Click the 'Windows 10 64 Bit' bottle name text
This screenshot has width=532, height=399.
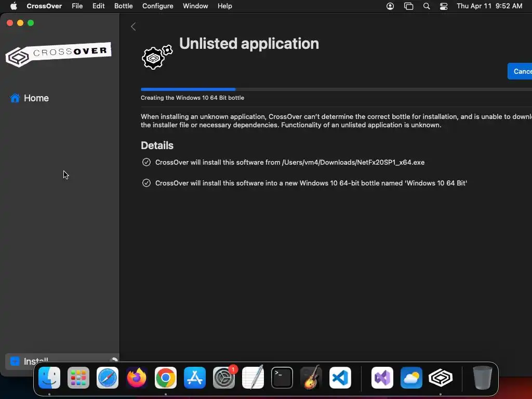[436, 183]
